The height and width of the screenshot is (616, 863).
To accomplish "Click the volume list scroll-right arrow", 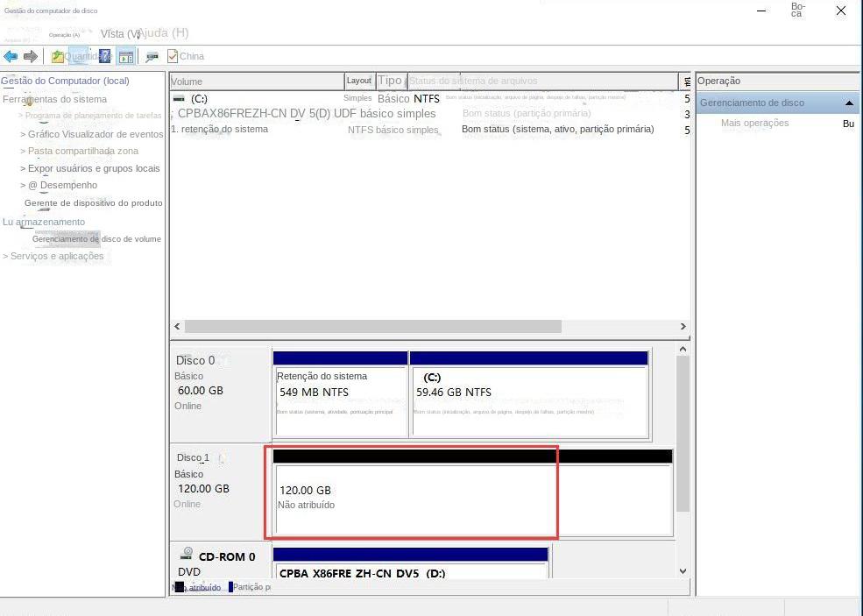I will coord(683,327).
